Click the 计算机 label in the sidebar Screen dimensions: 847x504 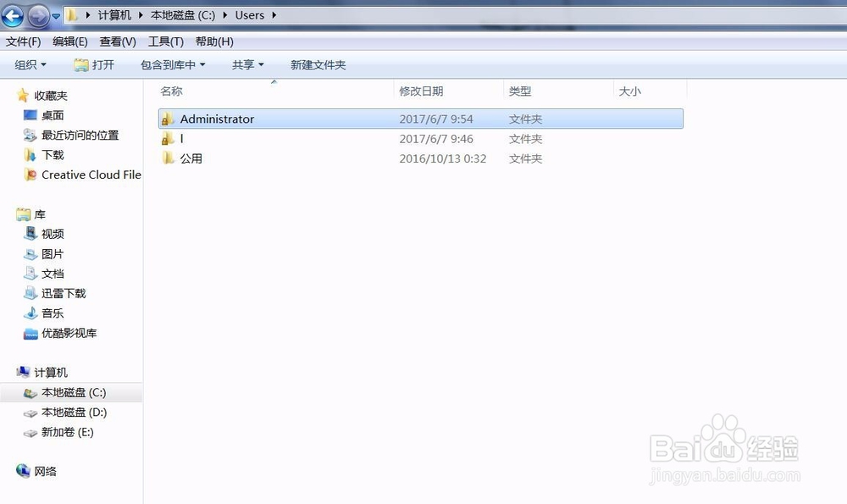point(51,372)
